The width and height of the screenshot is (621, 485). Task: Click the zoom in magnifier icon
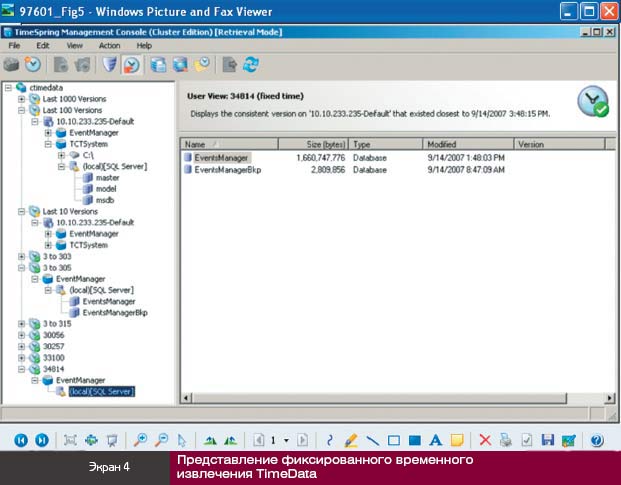(141, 440)
